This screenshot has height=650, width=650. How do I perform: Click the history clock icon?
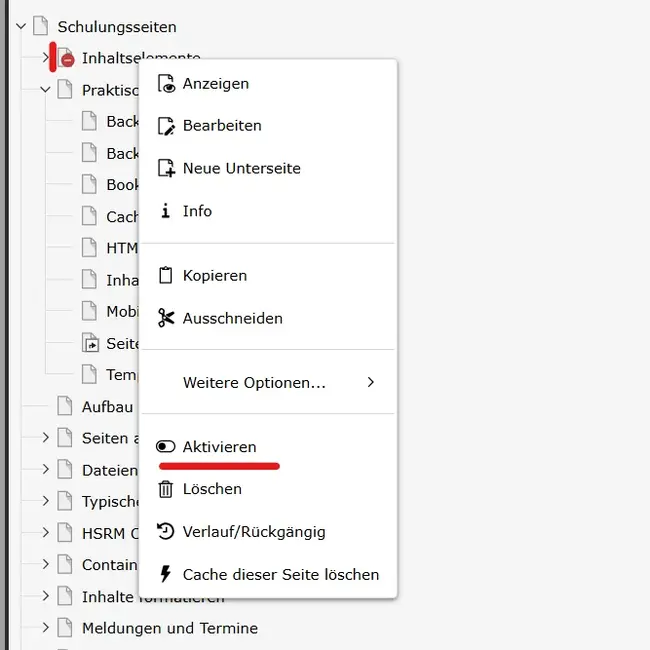[x=166, y=532]
